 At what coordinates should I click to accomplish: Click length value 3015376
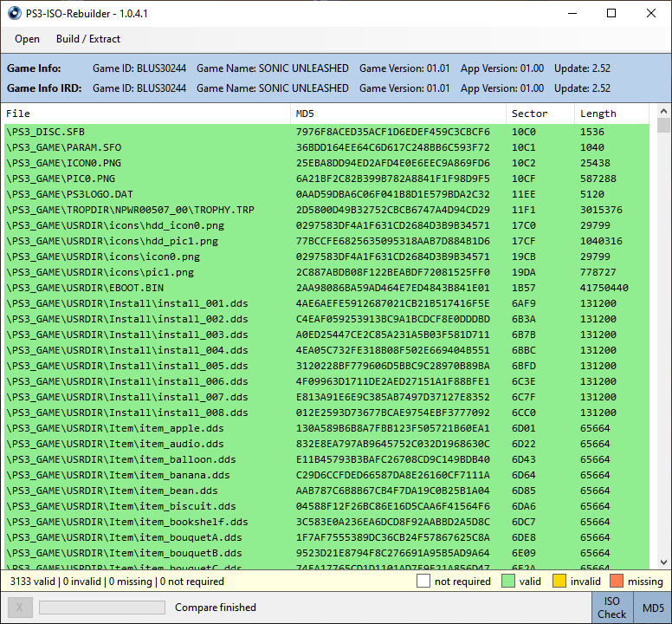click(x=601, y=210)
